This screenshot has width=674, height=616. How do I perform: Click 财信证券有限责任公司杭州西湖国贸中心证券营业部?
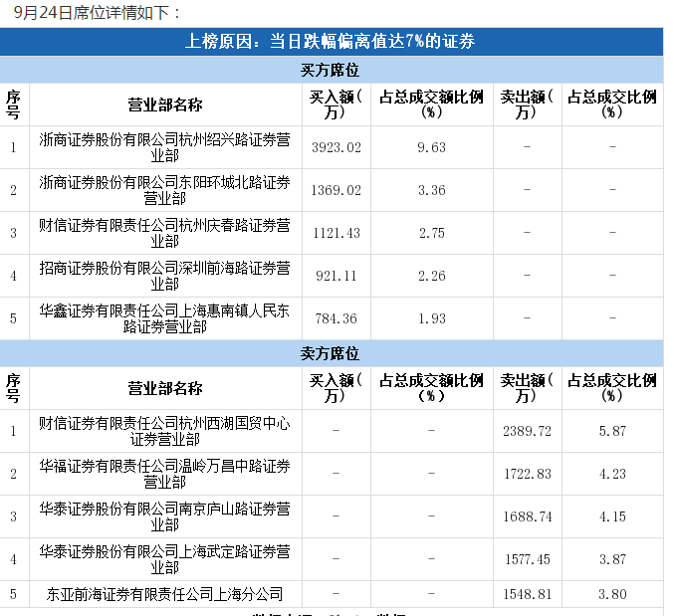click(165, 431)
